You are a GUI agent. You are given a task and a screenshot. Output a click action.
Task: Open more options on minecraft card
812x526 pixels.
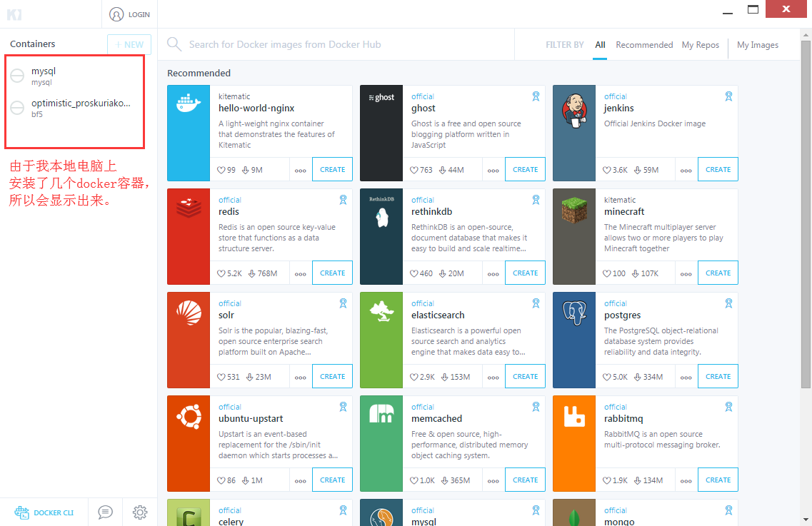click(x=686, y=273)
